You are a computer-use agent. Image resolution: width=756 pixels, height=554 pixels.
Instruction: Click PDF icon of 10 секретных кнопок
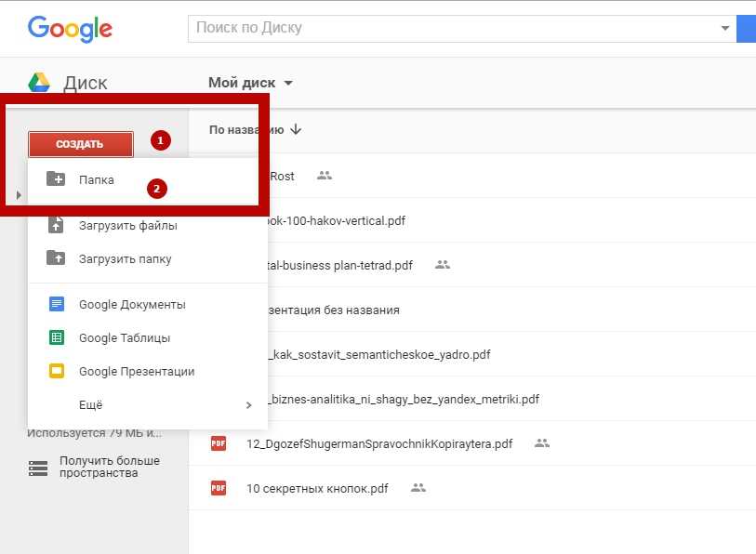pos(219,488)
